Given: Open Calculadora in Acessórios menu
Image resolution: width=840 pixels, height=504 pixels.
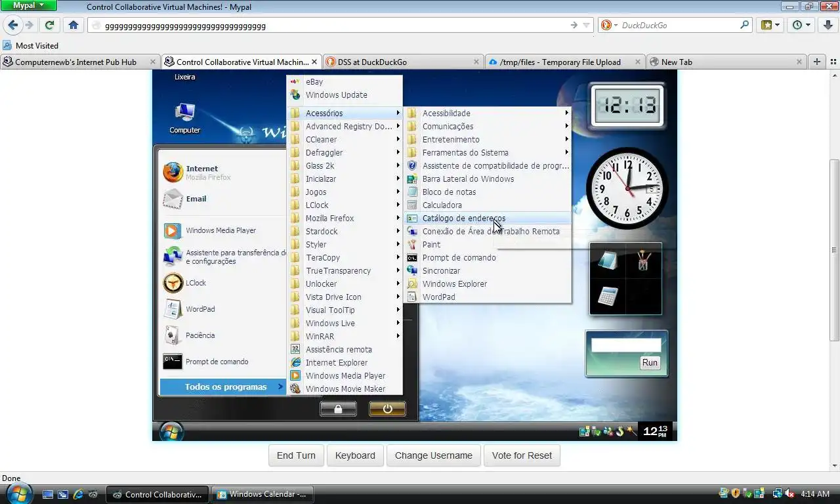Looking at the screenshot, I should click(488, 205).
